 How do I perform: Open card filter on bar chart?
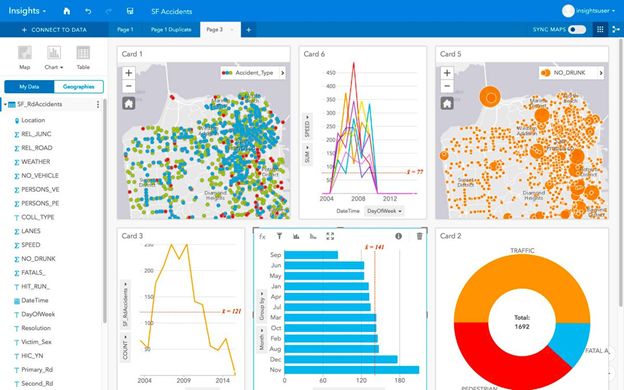click(279, 236)
